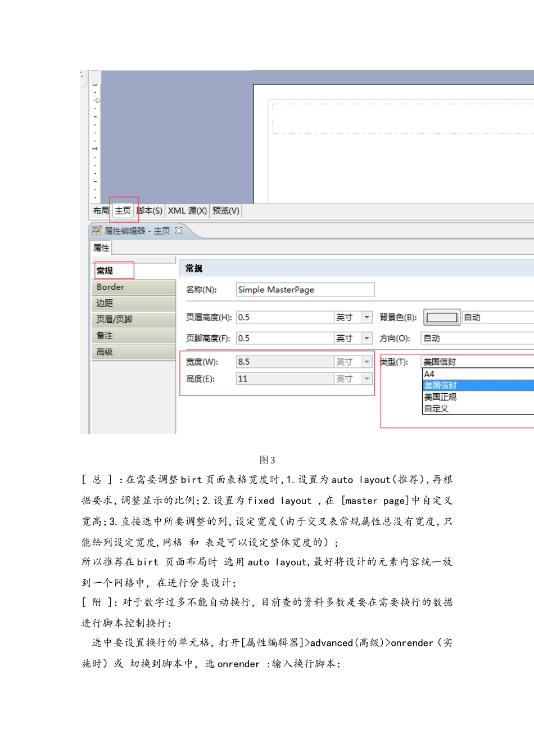Choose 美国正规 from the type list
Screen dimensions: 534x756
click(x=478, y=397)
